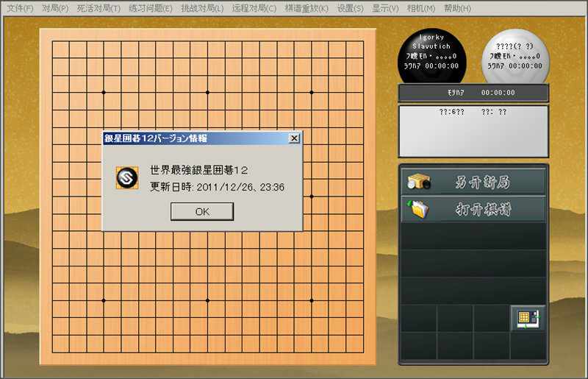Open the 远程对局(C) menu

254,8
